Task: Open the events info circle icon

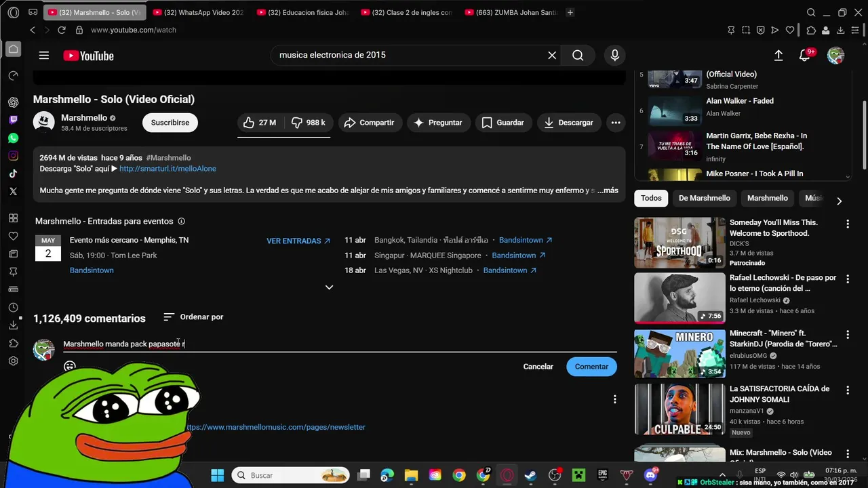Action: (x=181, y=222)
